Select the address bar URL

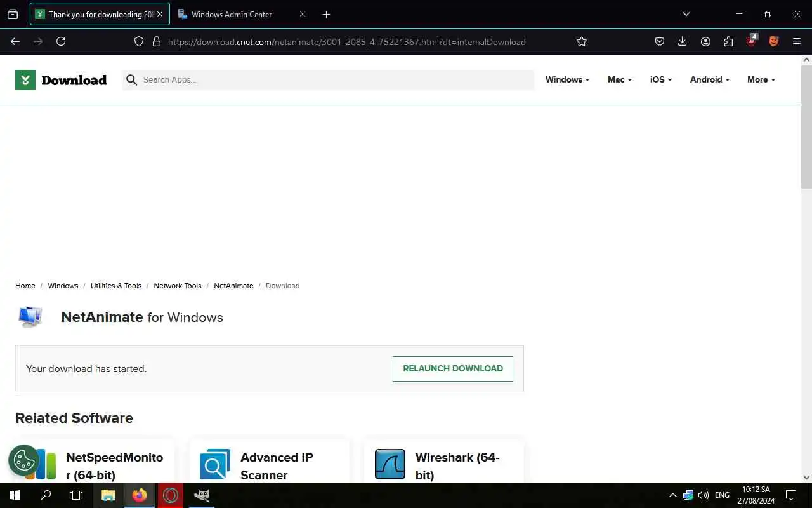(x=347, y=42)
